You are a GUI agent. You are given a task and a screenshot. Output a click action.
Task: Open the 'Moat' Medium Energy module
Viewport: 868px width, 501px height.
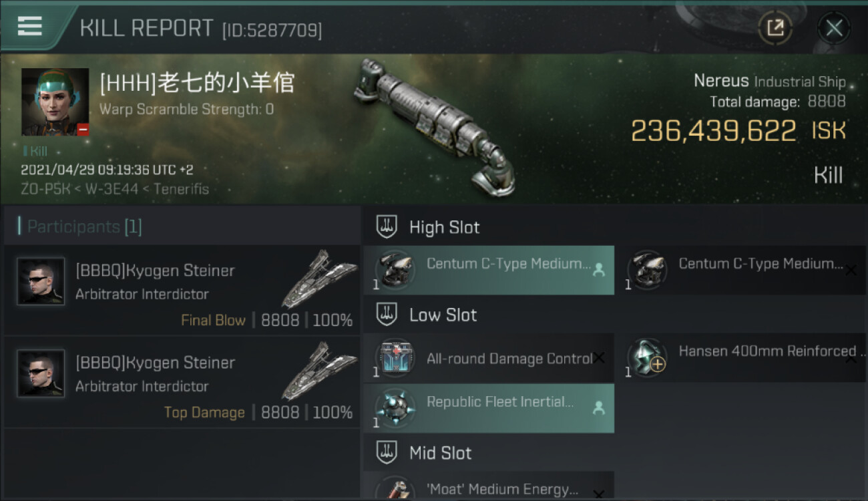click(489, 486)
